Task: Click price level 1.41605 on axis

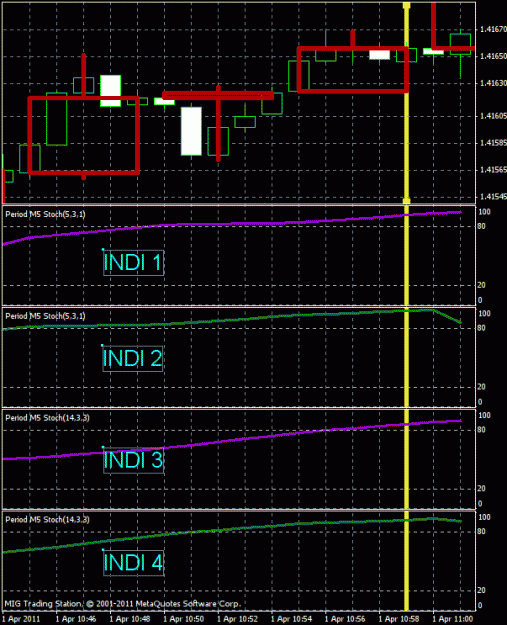Action: click(x=493, y=116)
